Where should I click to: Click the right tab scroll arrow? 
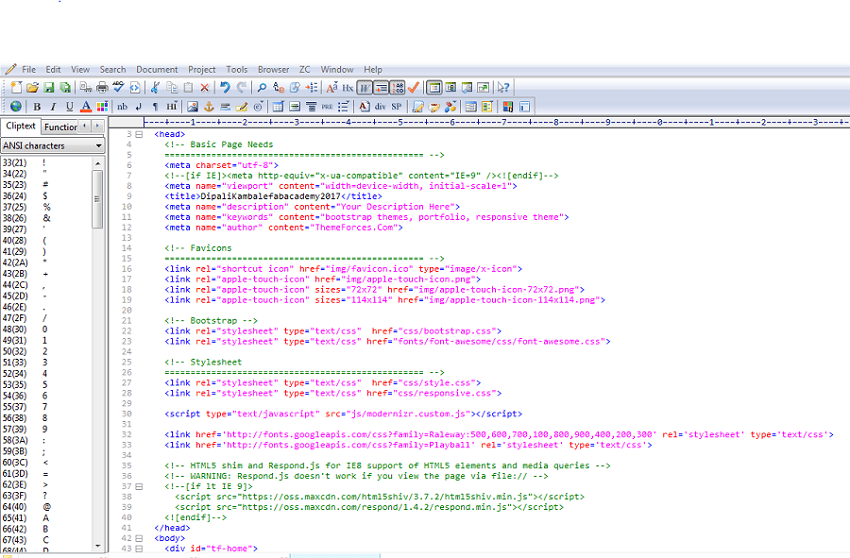[98, 126]
